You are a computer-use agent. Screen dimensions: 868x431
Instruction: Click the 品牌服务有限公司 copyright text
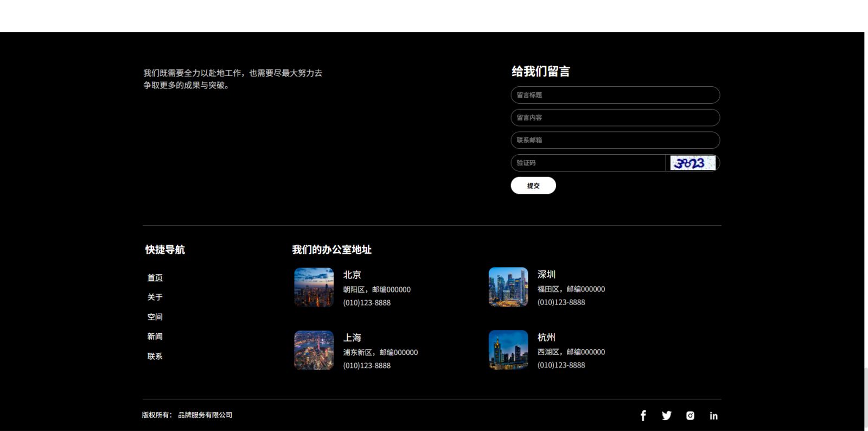(205, 415)
